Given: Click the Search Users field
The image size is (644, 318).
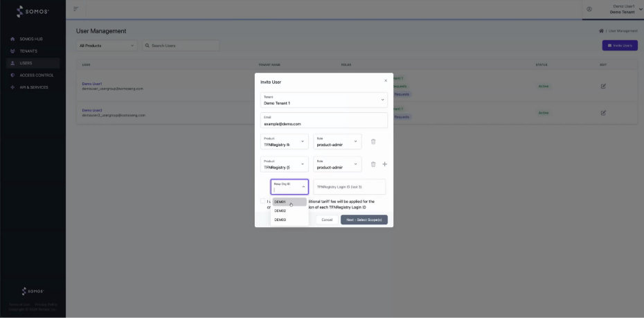Looking at the screenshot, I should point(181,46).
